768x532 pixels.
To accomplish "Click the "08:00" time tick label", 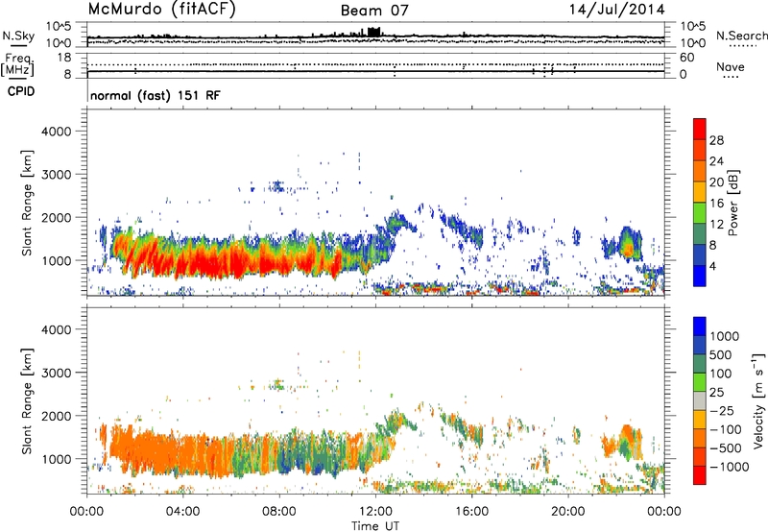I will click(279, 512).
